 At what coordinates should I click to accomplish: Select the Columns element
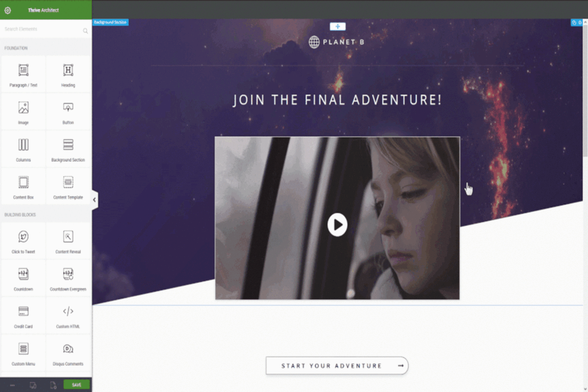23,149
